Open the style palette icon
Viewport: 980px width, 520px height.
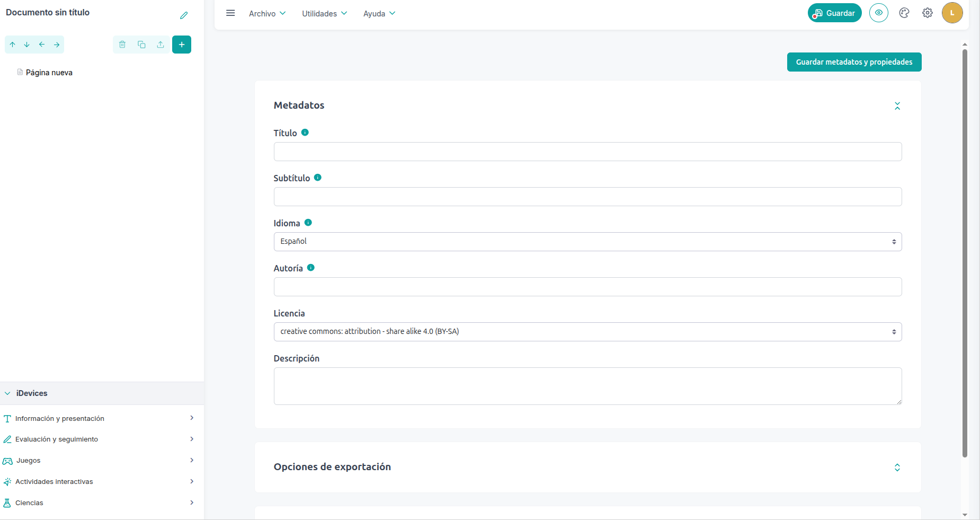click(x=904, y=13)
